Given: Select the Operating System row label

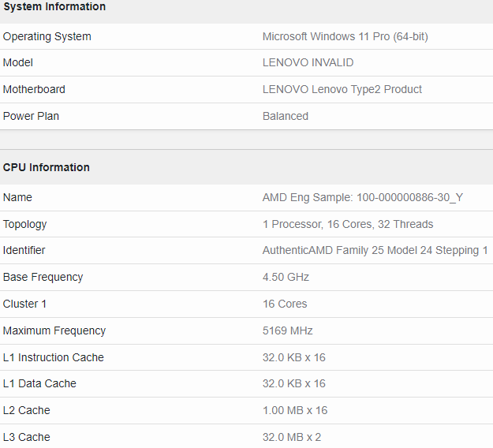Looking at the screenshot, I should click(47, 36).
